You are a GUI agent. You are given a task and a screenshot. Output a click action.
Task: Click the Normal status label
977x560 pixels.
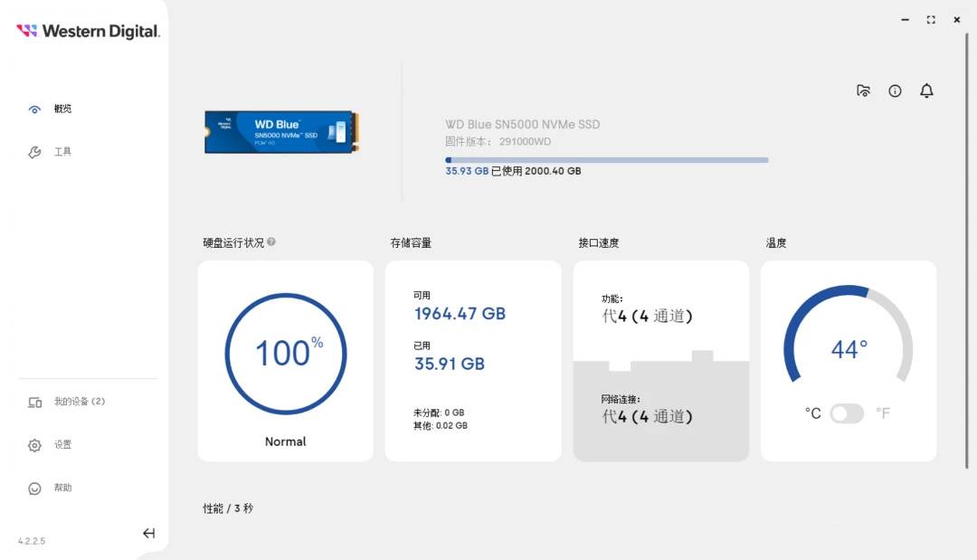point(285,441)
